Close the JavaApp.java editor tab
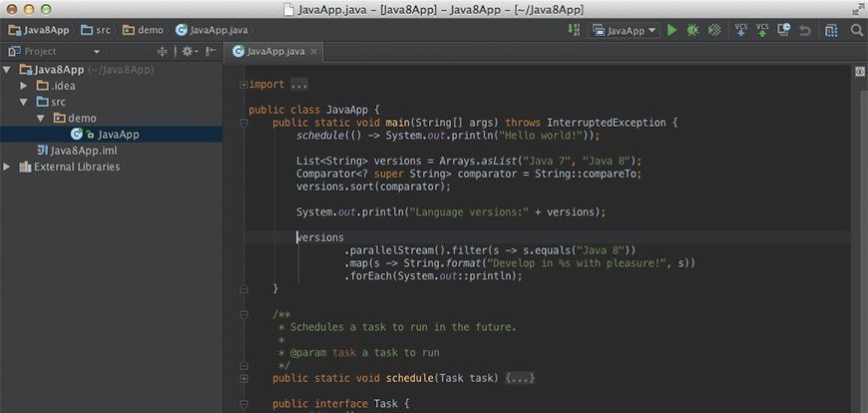Image resolution: width=868 pixels, height=413 pixels. pyautogui.click(x=313, y=51)
